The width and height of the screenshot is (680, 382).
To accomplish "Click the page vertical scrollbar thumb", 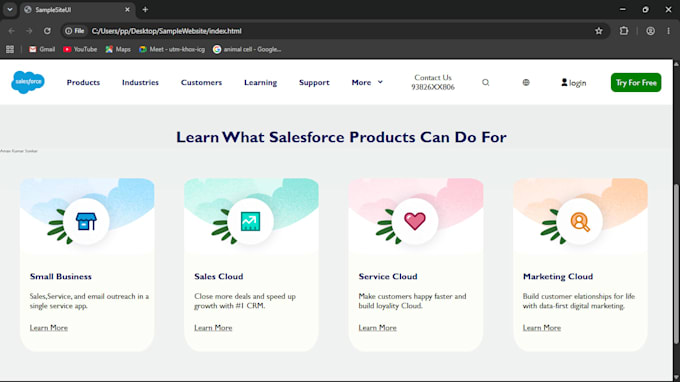I will tap(676, 264).
